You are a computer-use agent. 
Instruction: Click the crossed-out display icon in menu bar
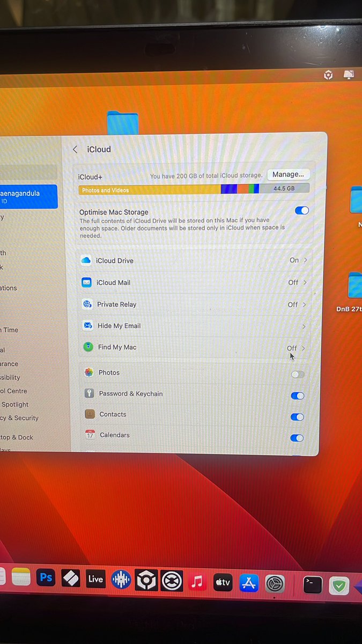pyautogui.click(x=349, y=75)
